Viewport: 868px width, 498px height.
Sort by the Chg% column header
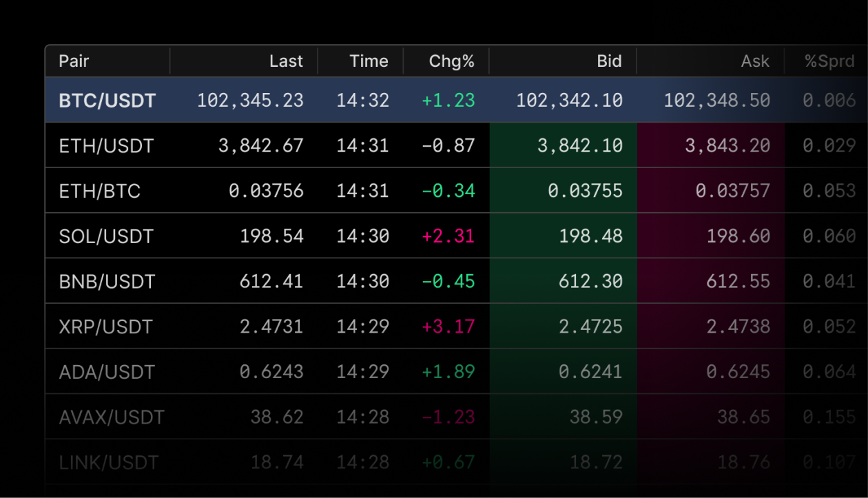451,61
